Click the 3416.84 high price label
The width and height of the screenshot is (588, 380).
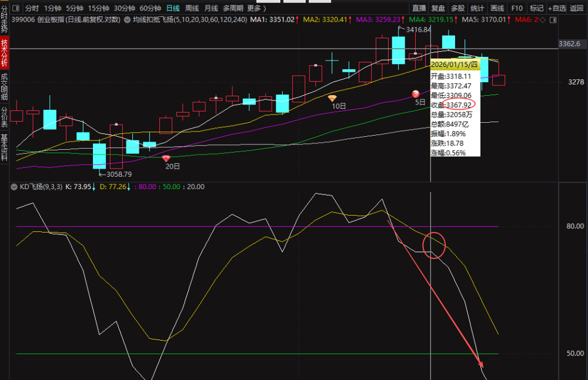tap(419, 29)
